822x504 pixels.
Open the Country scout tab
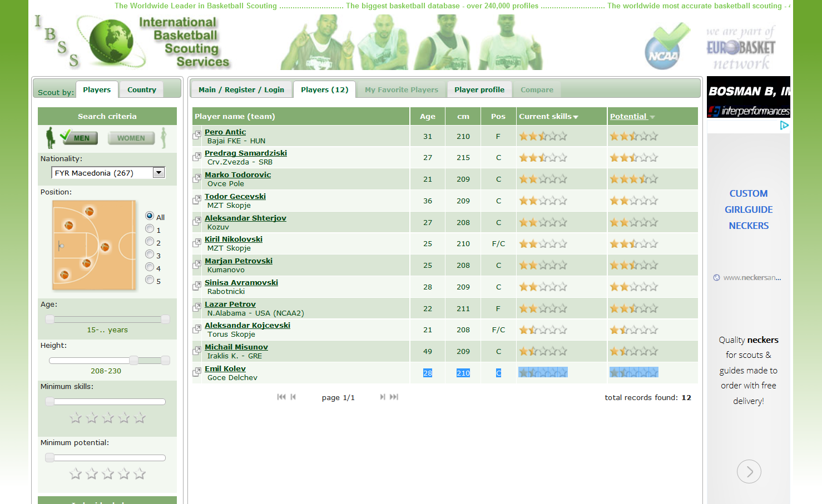click(x=141, y=89)
